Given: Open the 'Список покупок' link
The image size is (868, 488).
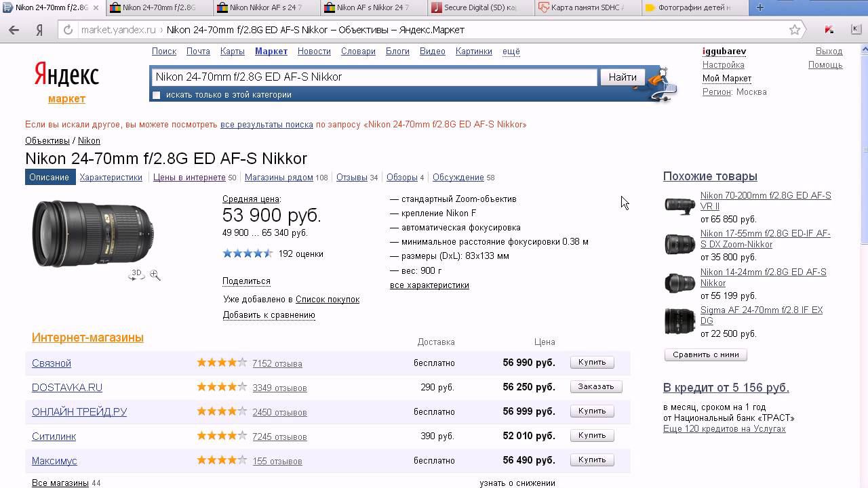Looking at the screenshot, I should click(x=328, y=300).
